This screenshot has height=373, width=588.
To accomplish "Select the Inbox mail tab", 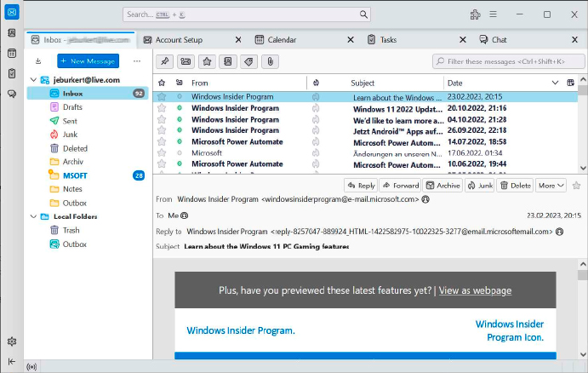I will pos(80,40).
